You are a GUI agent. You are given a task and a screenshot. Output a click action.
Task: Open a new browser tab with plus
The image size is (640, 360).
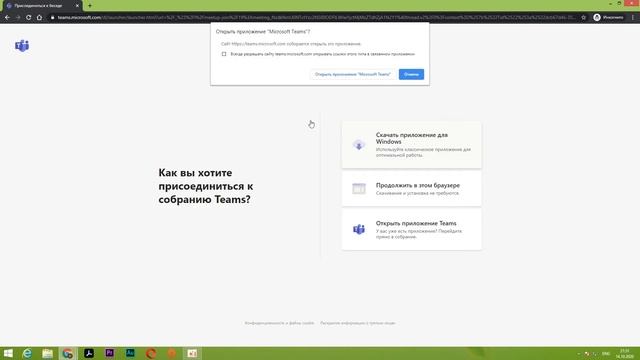coord(90,6)
